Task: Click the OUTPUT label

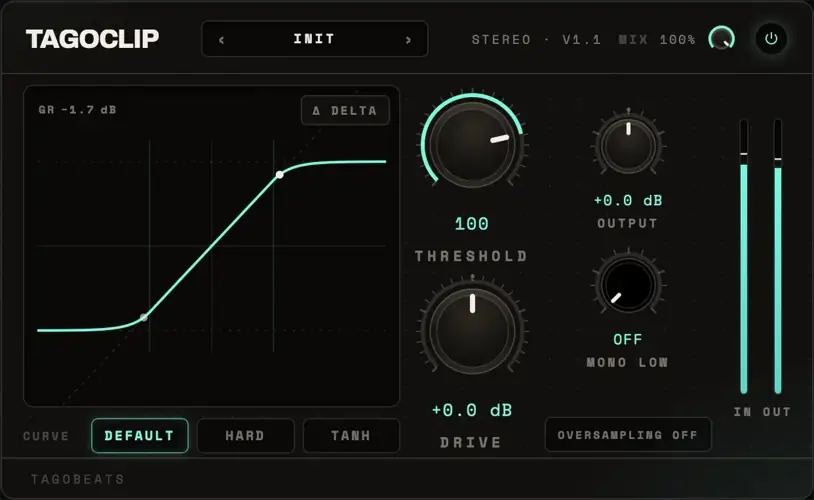Action: 628,223
